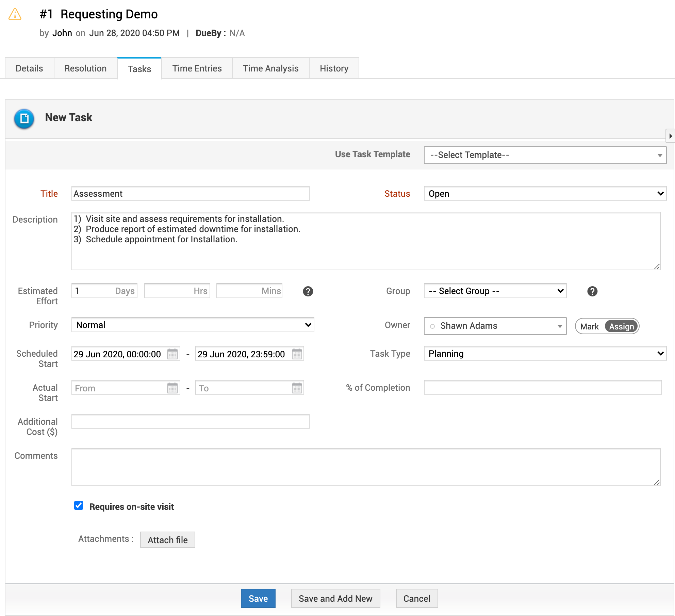Click the Scheduled Start from-date calendar icon
Image resolution: width=675 pixels, height=616 pixels.
point(172,354)
